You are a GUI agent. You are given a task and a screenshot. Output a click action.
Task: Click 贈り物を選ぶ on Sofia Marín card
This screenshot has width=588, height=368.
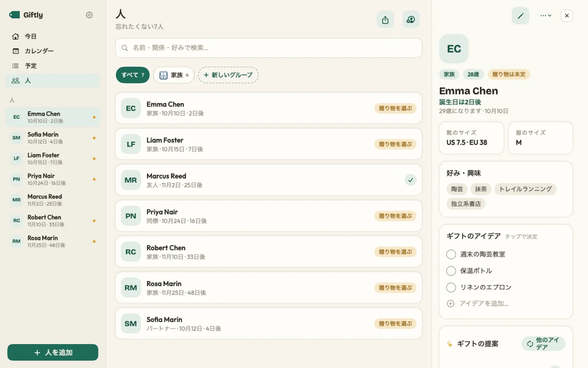395,323
